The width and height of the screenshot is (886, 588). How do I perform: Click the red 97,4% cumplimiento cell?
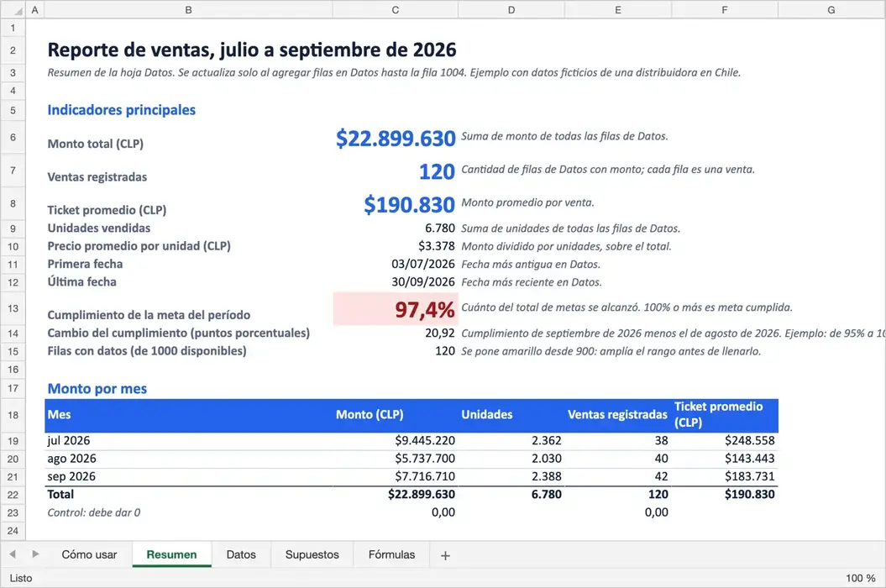[x=396, y=309]
